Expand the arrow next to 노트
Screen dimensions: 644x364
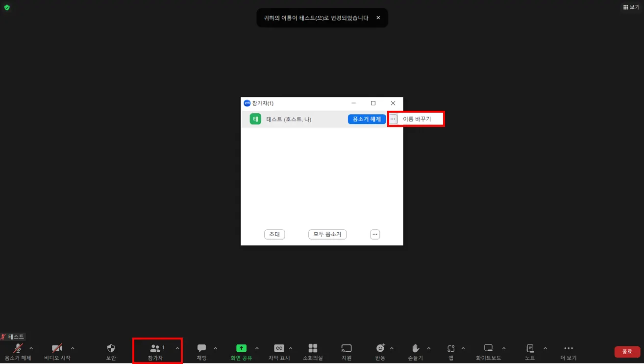(545, 348)
